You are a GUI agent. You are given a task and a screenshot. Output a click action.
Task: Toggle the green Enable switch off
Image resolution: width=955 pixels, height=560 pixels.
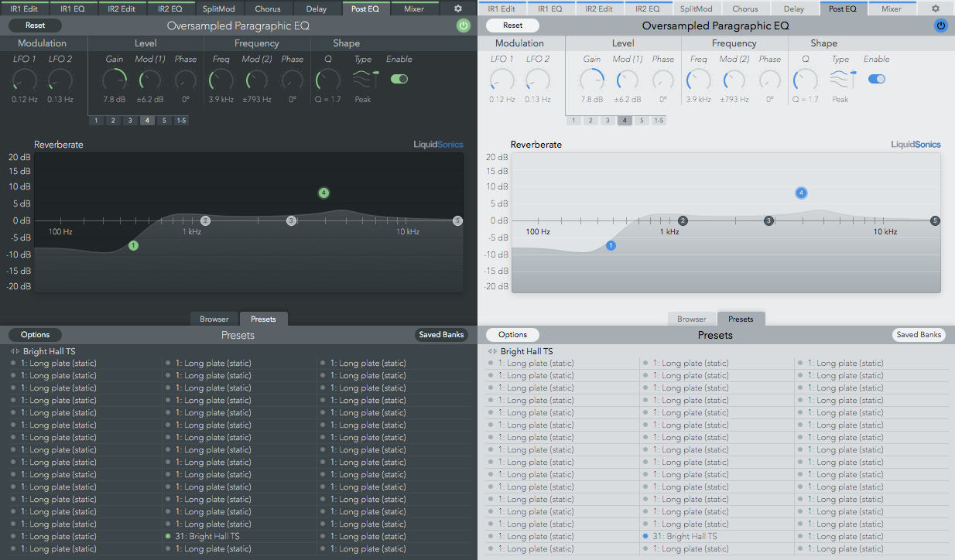click(399, 79)
